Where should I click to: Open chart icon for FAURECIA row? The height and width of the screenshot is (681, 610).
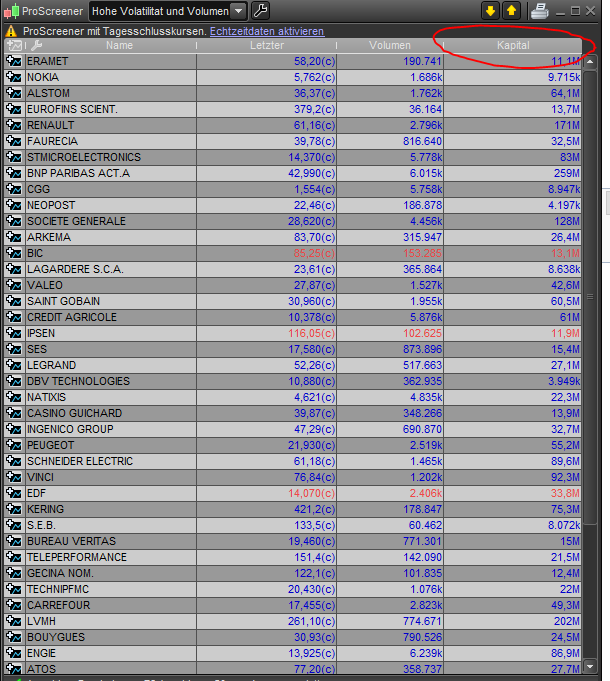(14, 141)
